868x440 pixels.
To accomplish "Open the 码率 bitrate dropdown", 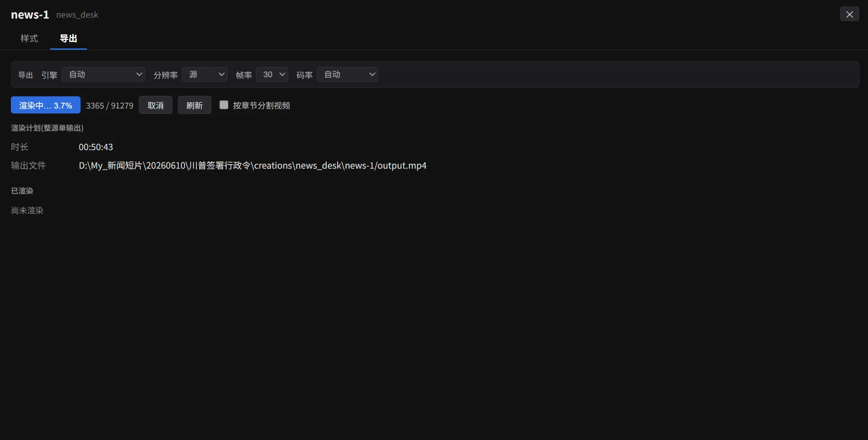I will [348, 75].
